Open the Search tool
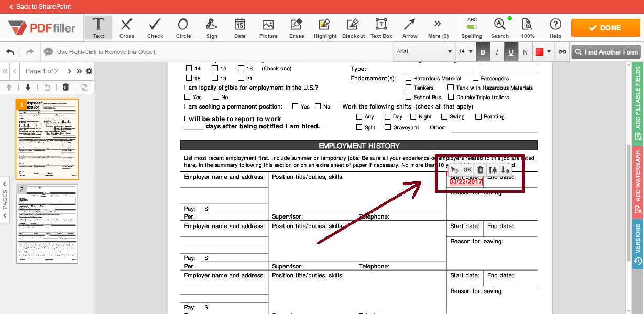Screen dimensions: 644x314 (499, 27)
